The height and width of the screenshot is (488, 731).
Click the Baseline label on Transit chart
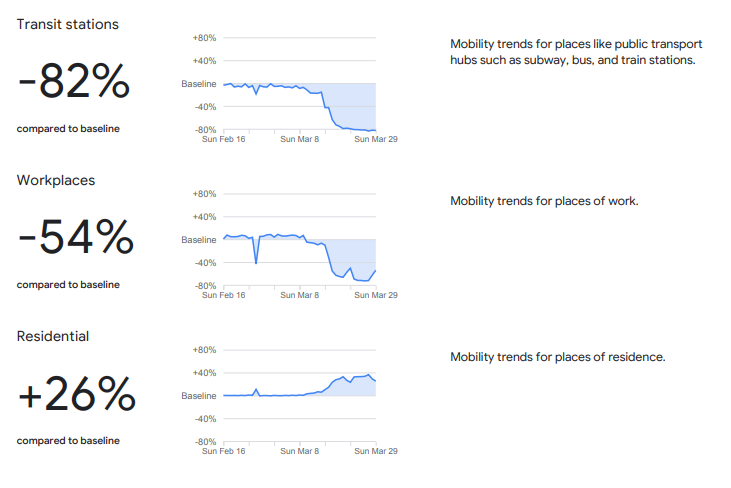click(199, 84)
